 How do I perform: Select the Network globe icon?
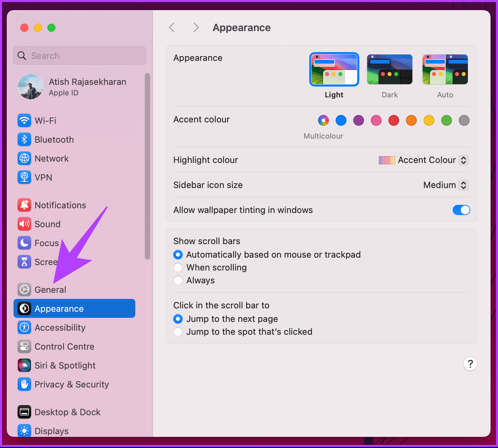[x=24, y=158]
